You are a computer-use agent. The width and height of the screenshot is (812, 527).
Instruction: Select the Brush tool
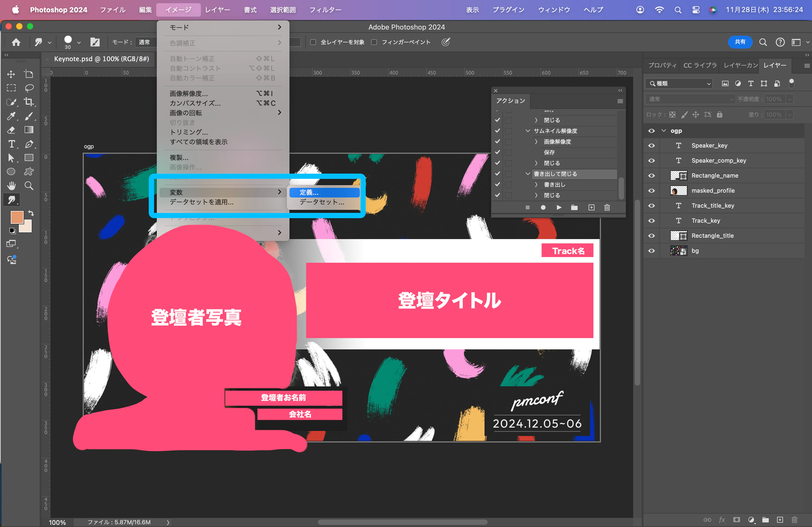(29, 116)
